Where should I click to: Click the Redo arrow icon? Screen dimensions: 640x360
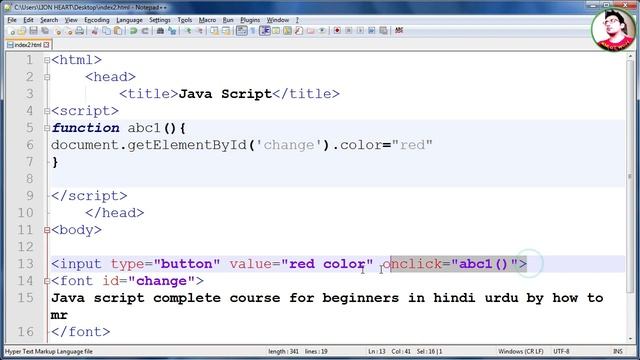[x=145, y=31]
